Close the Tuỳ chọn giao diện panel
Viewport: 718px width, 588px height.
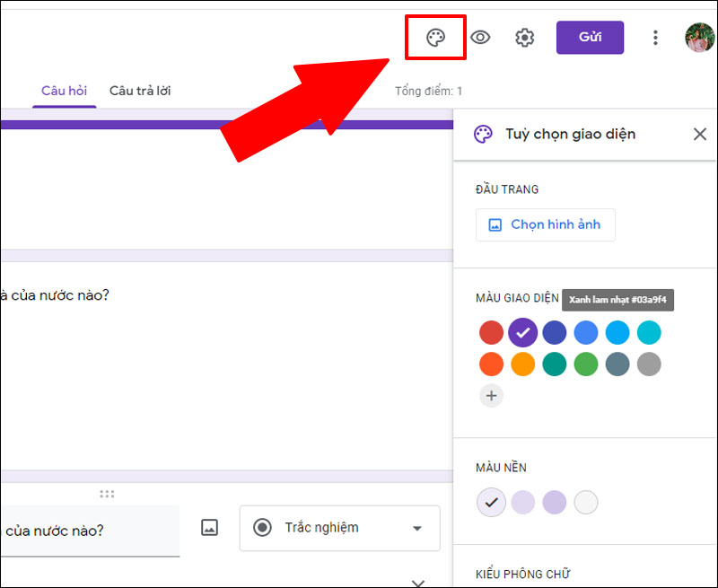tap(700, 134)
